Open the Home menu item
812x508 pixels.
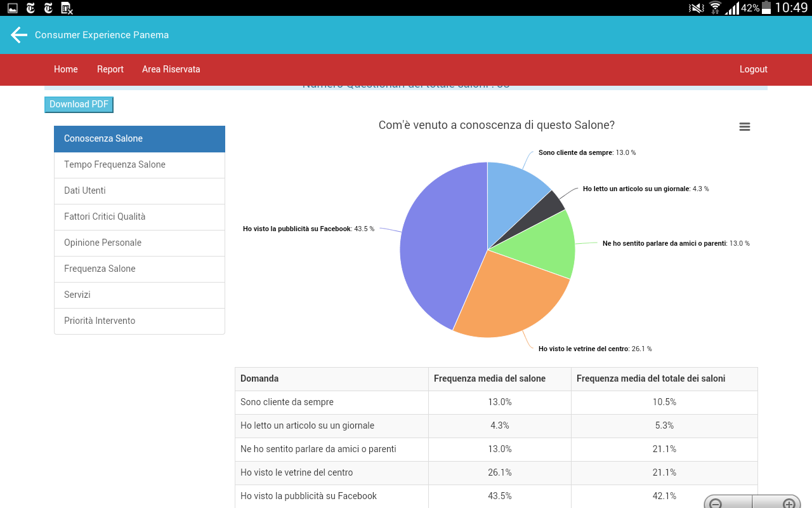pyautogui.click(x=66, y=69)
